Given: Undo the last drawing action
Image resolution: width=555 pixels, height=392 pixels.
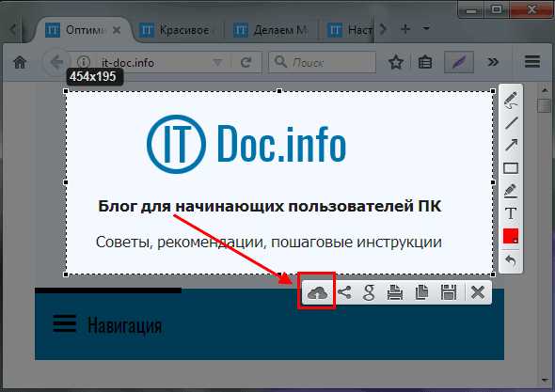Looking at the screenshot, I should pos(511,261).
